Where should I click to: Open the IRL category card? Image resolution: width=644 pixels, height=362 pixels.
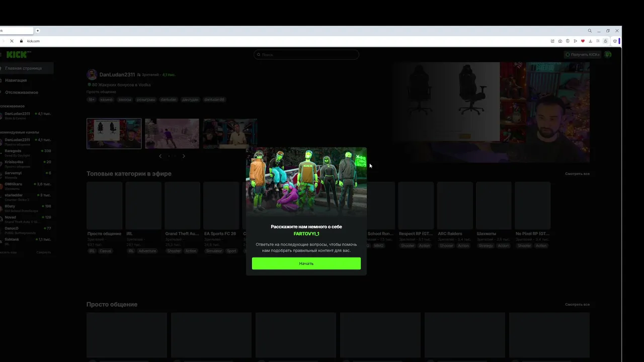(143, 206)
